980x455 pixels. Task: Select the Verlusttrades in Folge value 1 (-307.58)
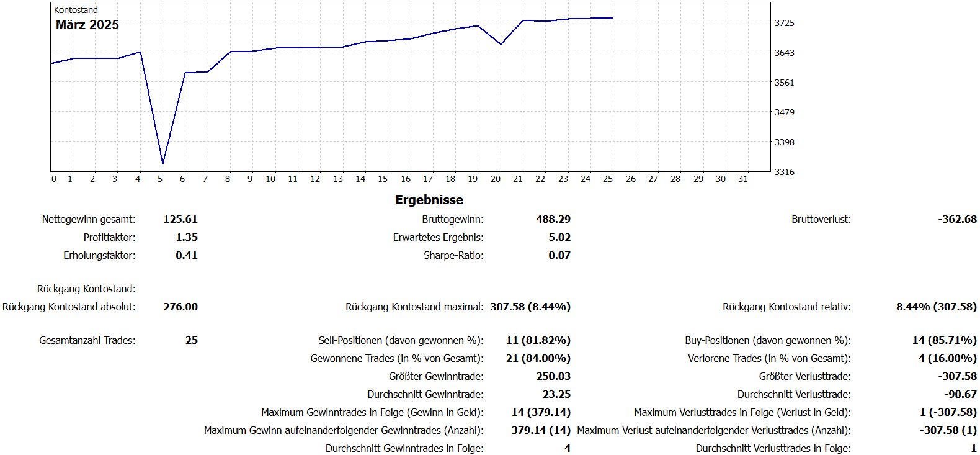coord(948,412)
